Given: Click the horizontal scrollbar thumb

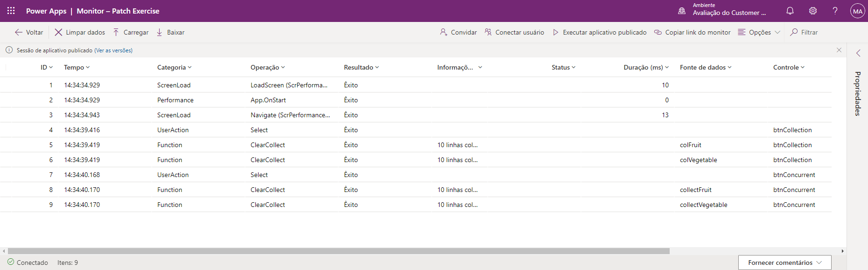Looking at the screenshot, I should pos(339,251).
